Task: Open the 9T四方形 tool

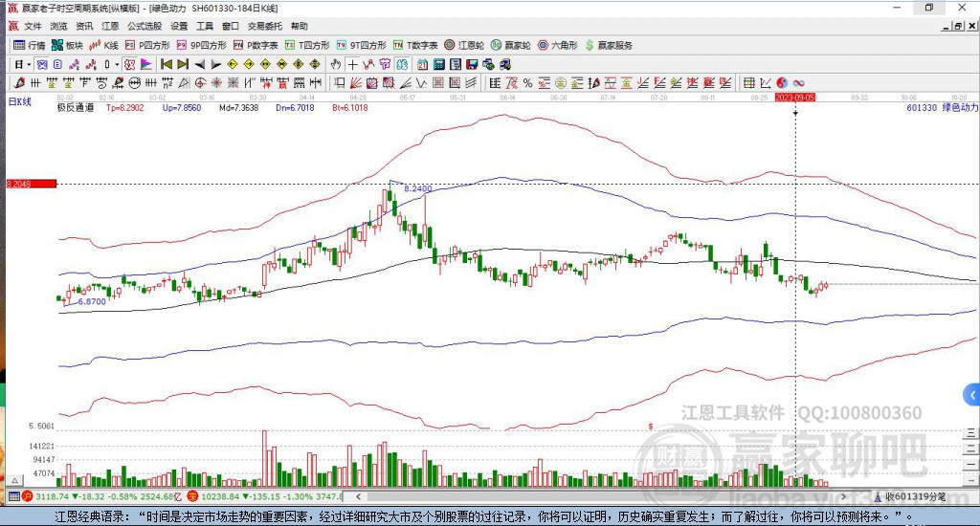Action: 361,45
